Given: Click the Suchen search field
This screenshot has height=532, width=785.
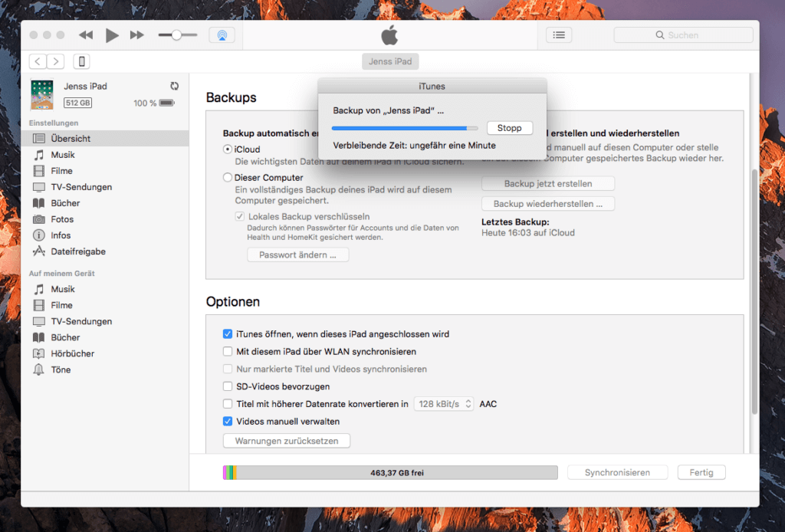Looking at the screenshot, I should (683, 35).
